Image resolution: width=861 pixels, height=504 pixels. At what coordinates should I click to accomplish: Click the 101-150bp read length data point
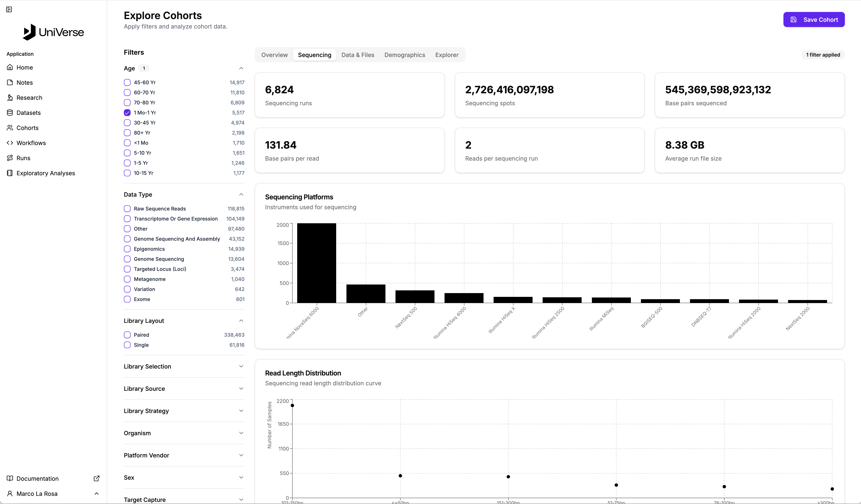point(292,406)
